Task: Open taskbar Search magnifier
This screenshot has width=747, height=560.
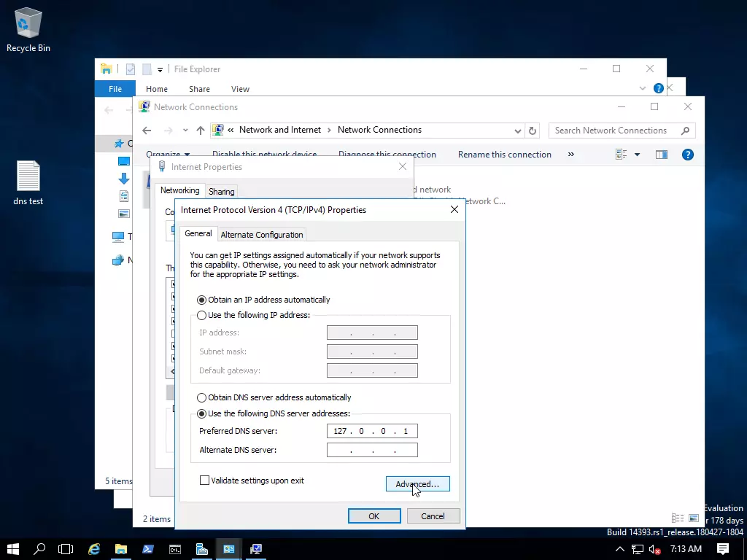Action: click(39, 549)
